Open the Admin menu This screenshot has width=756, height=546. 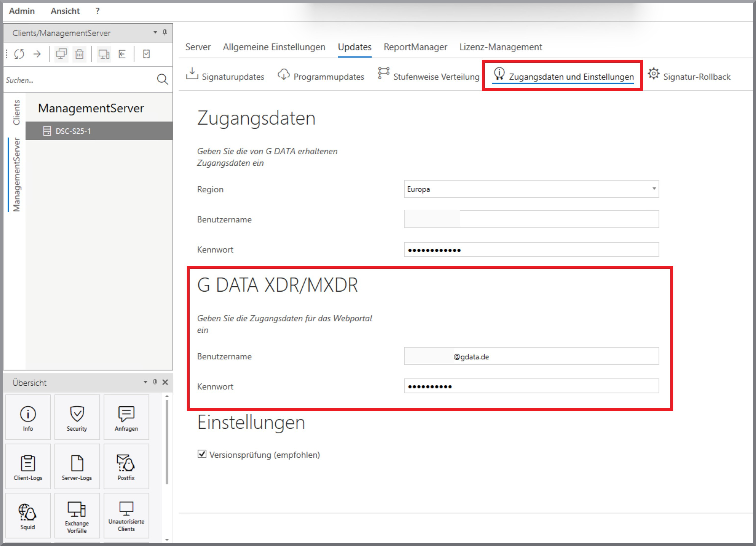click(x=22, y=11)
